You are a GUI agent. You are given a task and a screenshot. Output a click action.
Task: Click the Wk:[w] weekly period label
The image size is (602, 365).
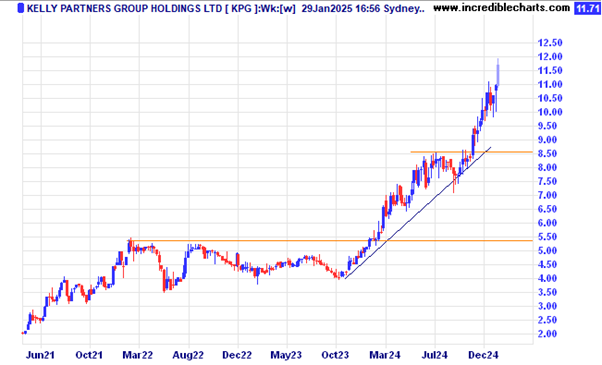tap(278, 8)
